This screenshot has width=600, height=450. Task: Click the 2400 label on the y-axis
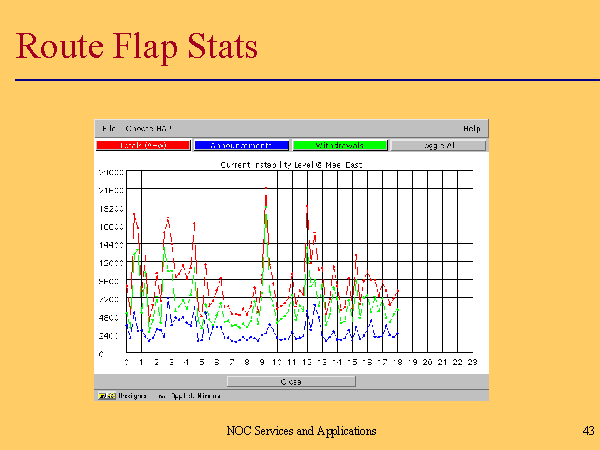[x=109, y=336]
